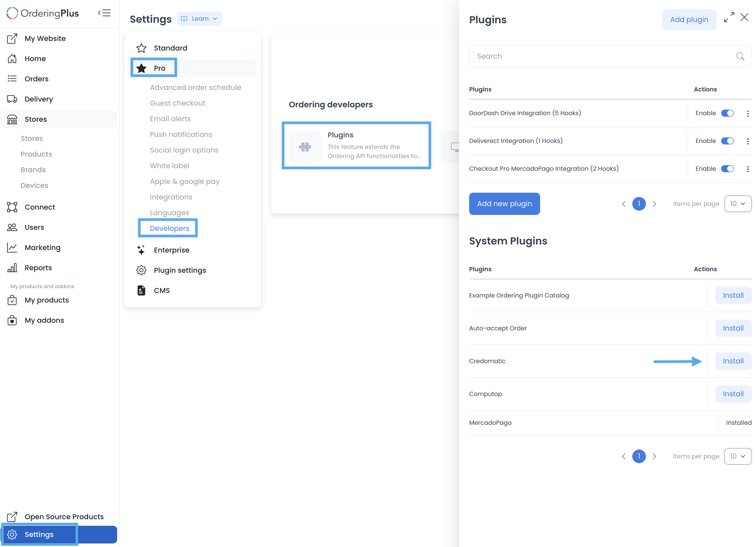The width and height of the screenshot is (756, 547).
Task: Open Social login options
Action: point(184,150)
